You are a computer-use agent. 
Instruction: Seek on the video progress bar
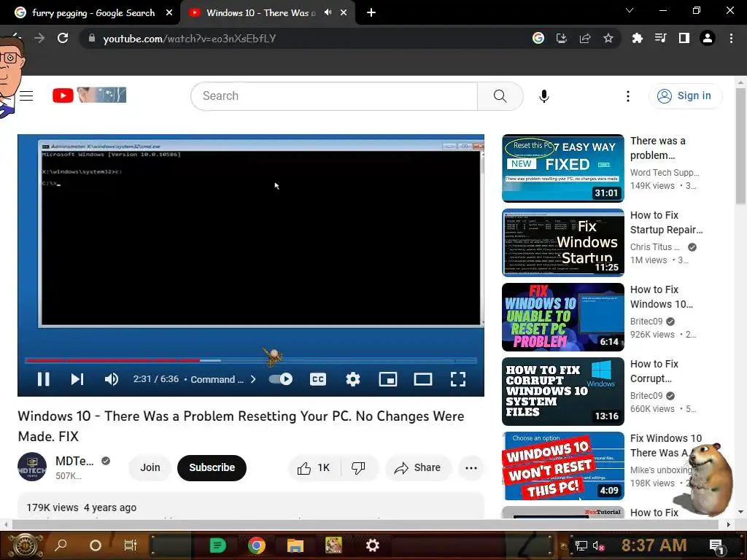[251, 360]
